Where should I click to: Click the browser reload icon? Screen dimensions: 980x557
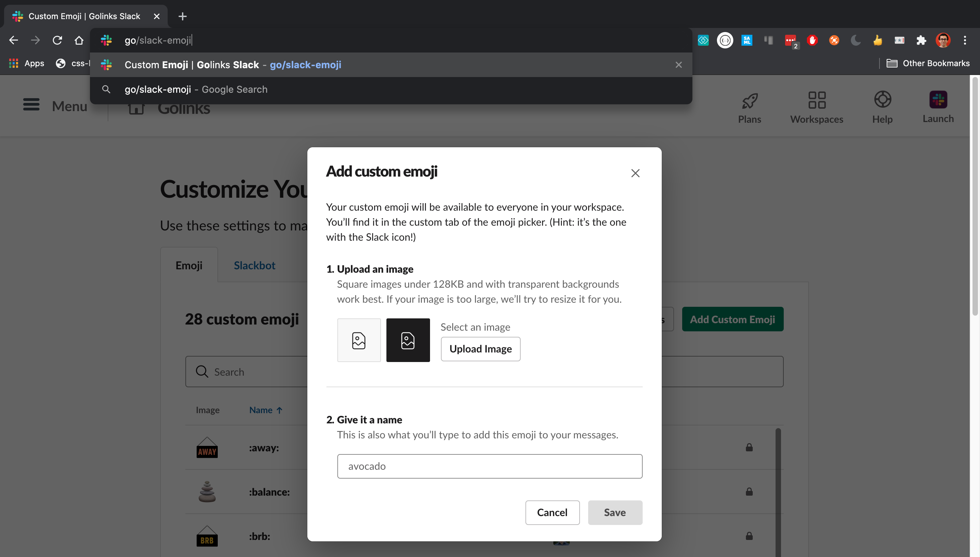tap(57, 40)
